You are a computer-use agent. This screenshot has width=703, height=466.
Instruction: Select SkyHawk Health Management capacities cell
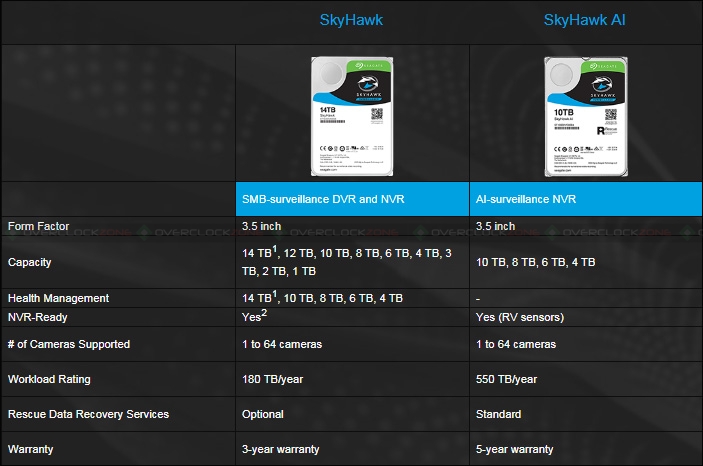coord(322,297)
